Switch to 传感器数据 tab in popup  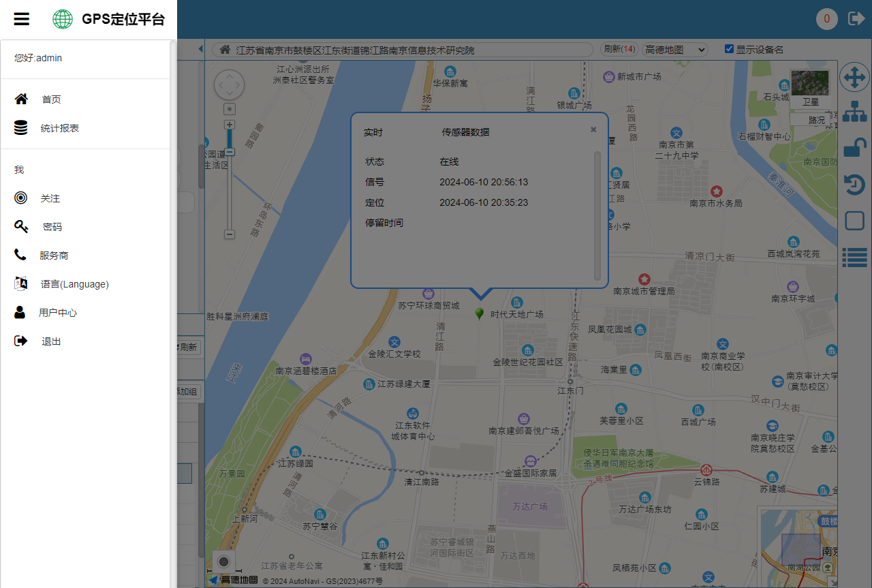pyautogui.click(x=465, y=132)
